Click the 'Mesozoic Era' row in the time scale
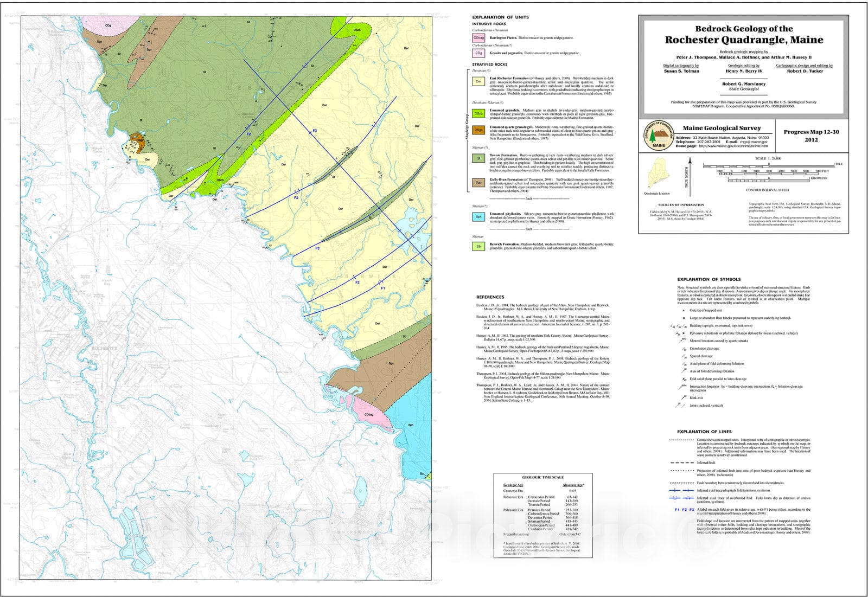 pos(541,497)
